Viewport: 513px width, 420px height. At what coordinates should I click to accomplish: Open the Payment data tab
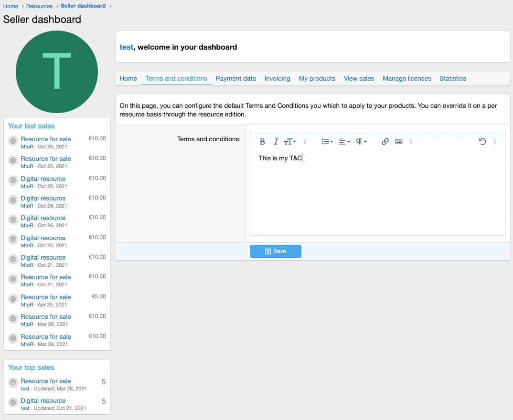click(x=235, y=78)
